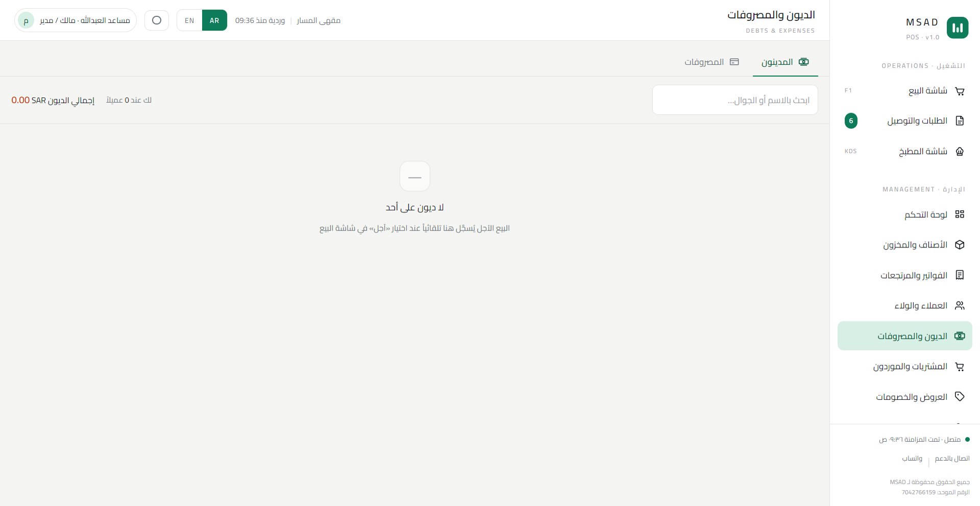Click the اتصال بالدعم support link

(952, 459)
